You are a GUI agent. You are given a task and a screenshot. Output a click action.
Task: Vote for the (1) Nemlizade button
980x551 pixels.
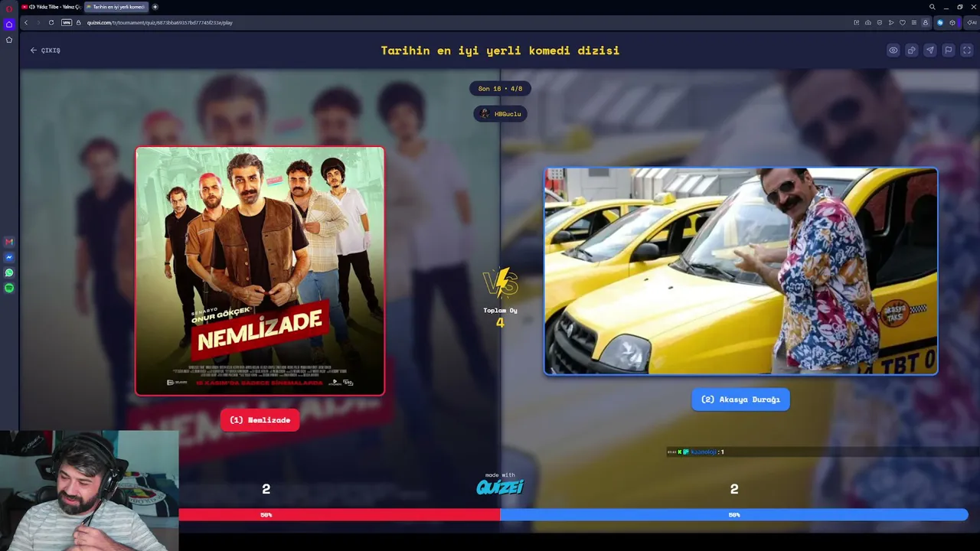[x=260, y=420]
